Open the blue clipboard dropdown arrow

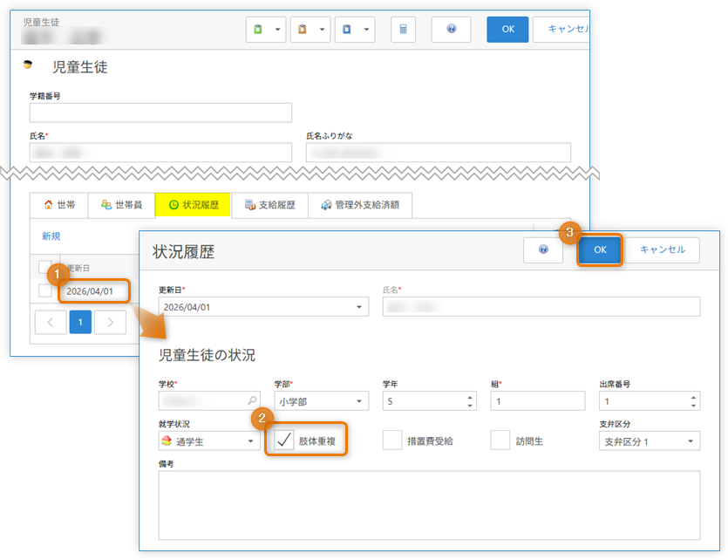click(x=367, y=30)
